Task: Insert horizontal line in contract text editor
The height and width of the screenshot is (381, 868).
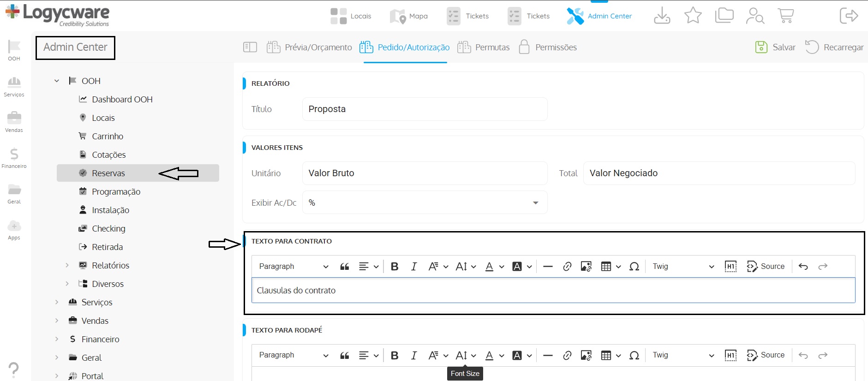Action: pyautogui.click(x=548, y=267)
